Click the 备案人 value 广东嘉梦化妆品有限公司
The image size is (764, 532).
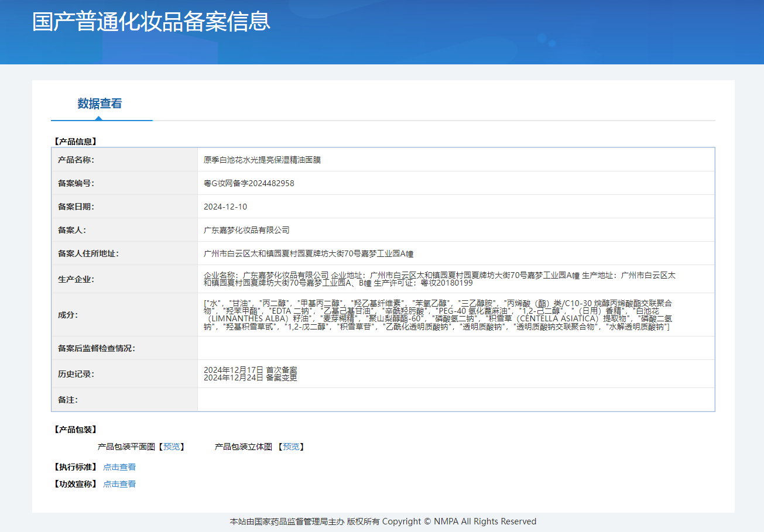pyautogui.click(x=246, y=230)
